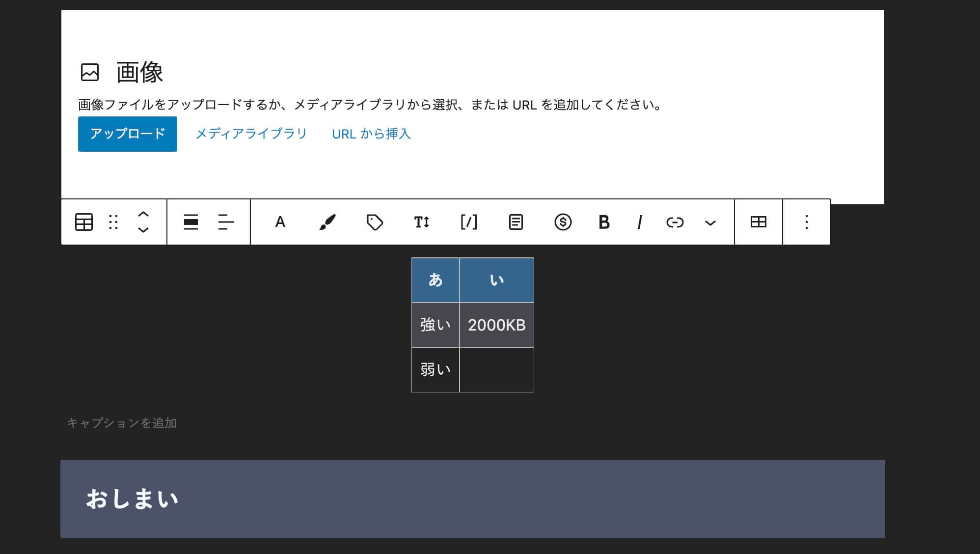This screenshot has height=554, width=980.
Task: Open the table editing icon right of toolbar
Action: point(758,222)
